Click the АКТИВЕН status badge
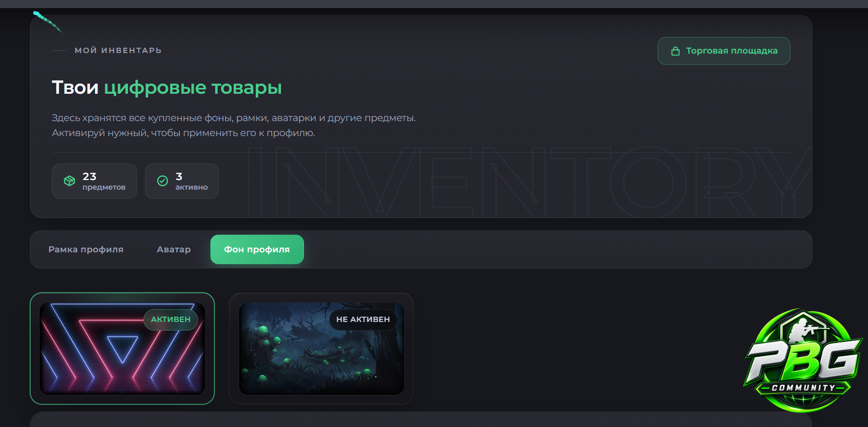 click(x=171, y=319)
